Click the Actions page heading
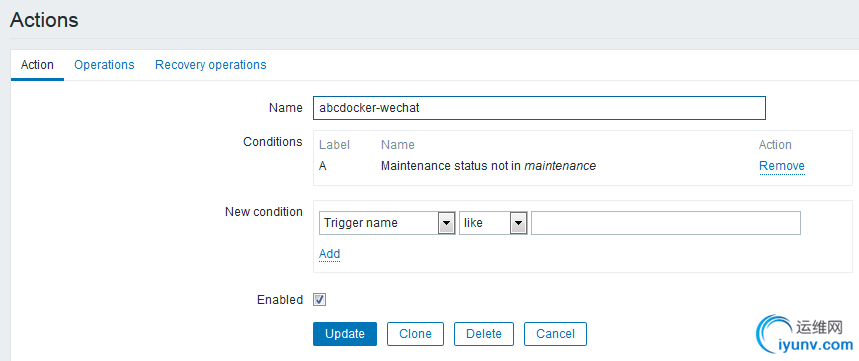The image size is (859, 361). pos(44,20)
